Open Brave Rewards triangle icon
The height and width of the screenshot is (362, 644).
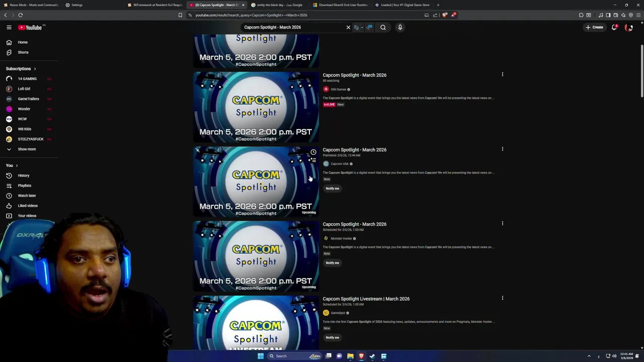(x=453, y=15)
